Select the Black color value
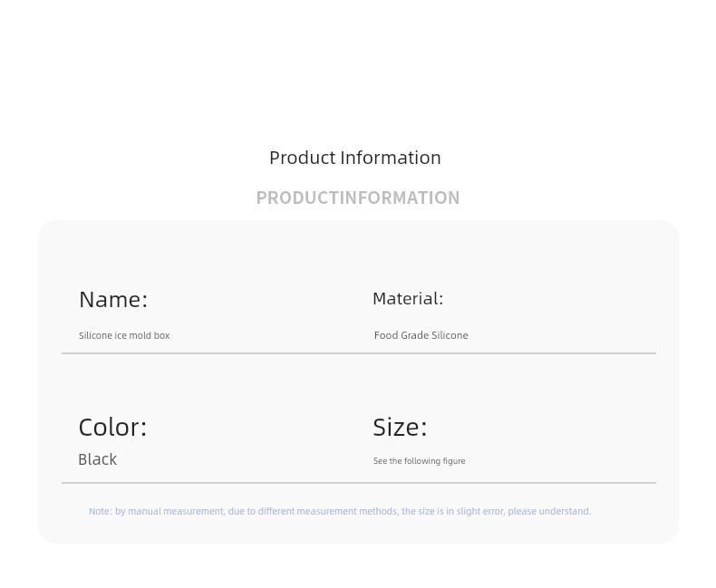The width and height of the screenshot is (716, 588). pos(97,459)
